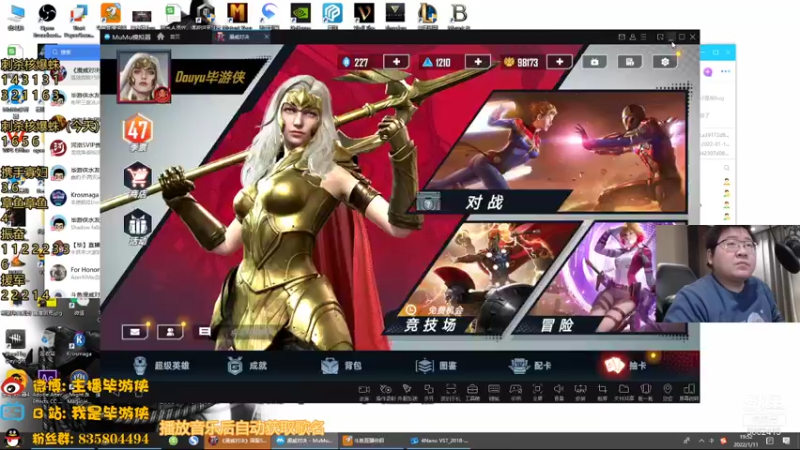Switch to the MuMu taskbar window button
The height and width of the screenshot is (450, 800).
click(305, 440)
